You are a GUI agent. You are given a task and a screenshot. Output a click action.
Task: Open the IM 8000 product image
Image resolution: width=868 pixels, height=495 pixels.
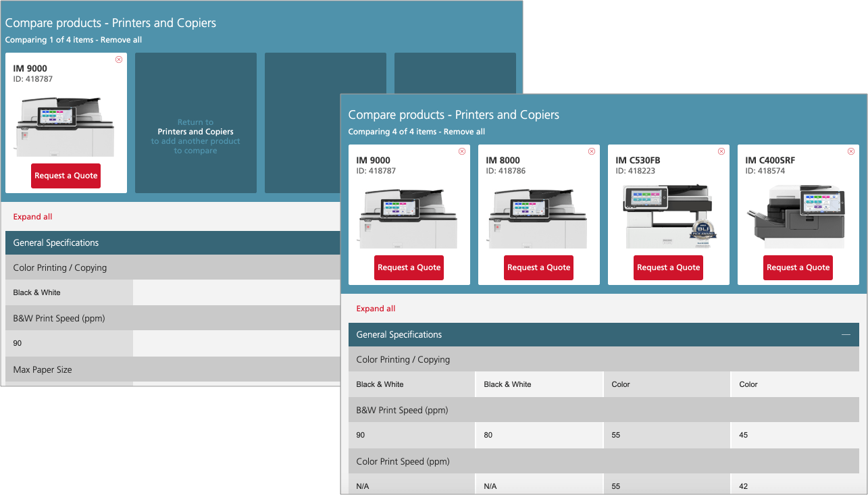pyautogui.click(x=538, y=216)
